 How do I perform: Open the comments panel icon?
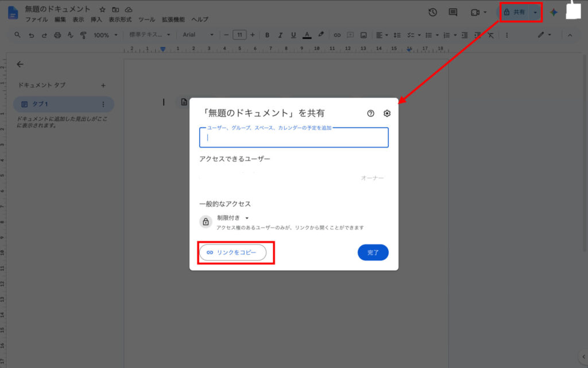(x=453, y=12)
